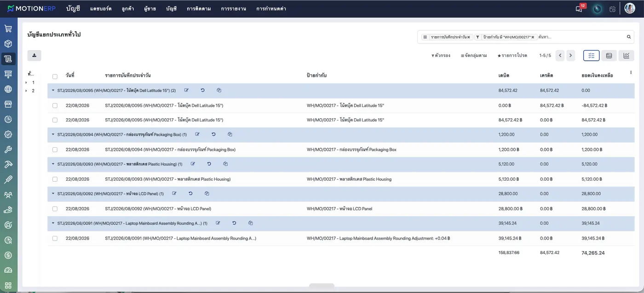Open the ผู้ขาย menu
The image size is (644, 293).
[149, 9]
